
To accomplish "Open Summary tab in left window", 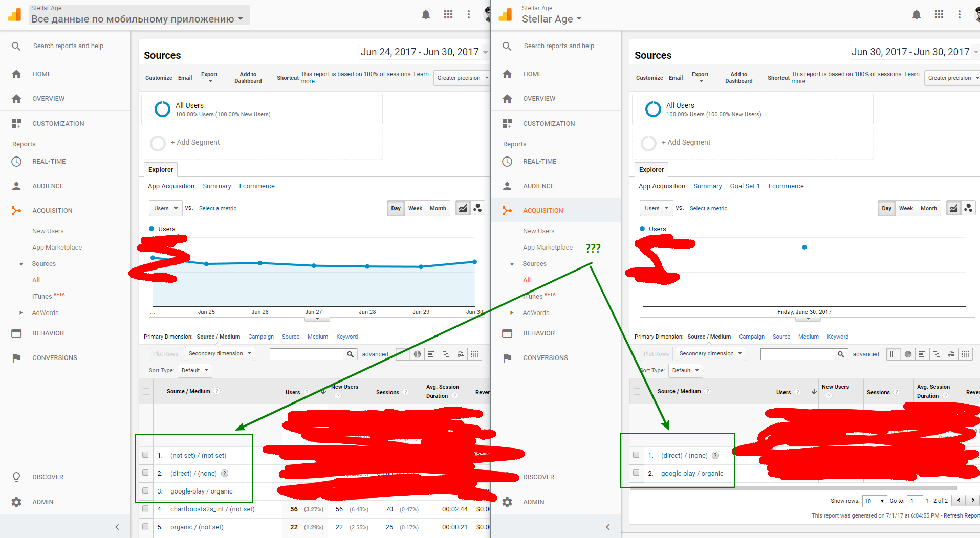I will click(x=217, y=186).
